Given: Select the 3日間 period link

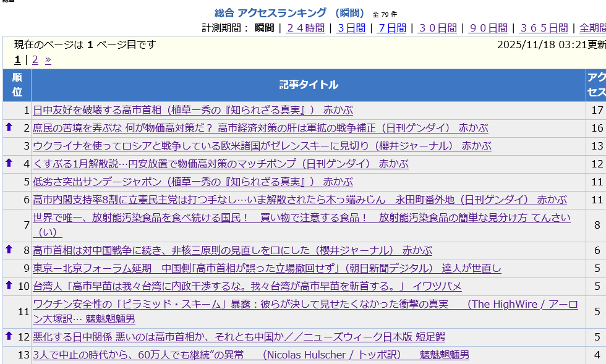Looking at the screenshot, I should pos(351,28).
